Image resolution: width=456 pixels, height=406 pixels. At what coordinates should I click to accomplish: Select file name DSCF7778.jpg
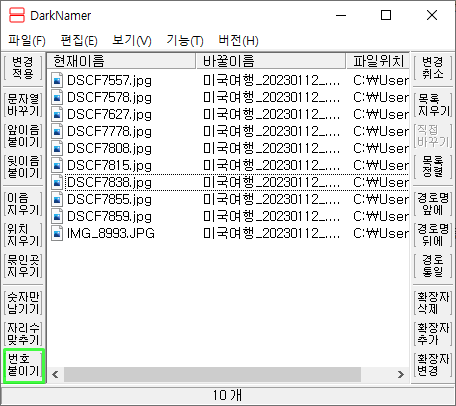point(109,131)
